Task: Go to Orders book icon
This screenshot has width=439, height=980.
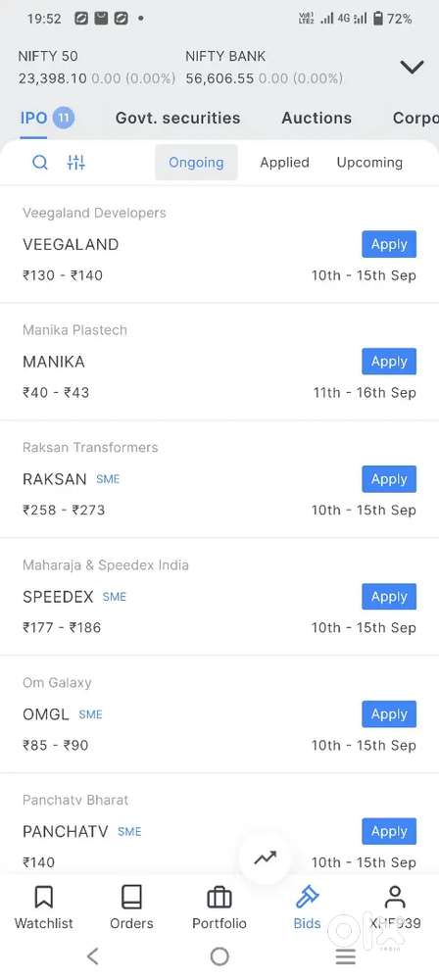Action: (x=132, y=898)
